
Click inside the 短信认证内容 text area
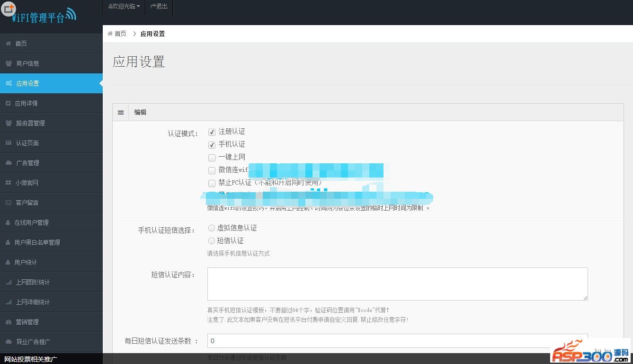pyautogui.click(x=397, y=284)
